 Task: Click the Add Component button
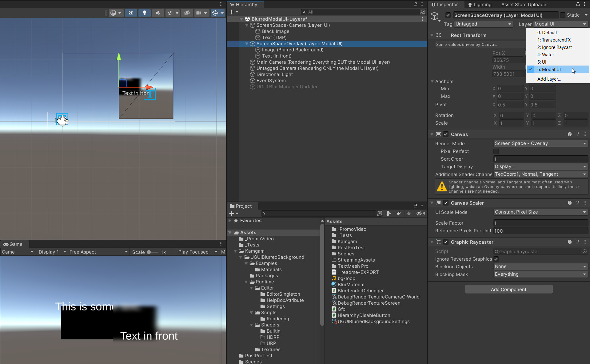pos(508,289)
